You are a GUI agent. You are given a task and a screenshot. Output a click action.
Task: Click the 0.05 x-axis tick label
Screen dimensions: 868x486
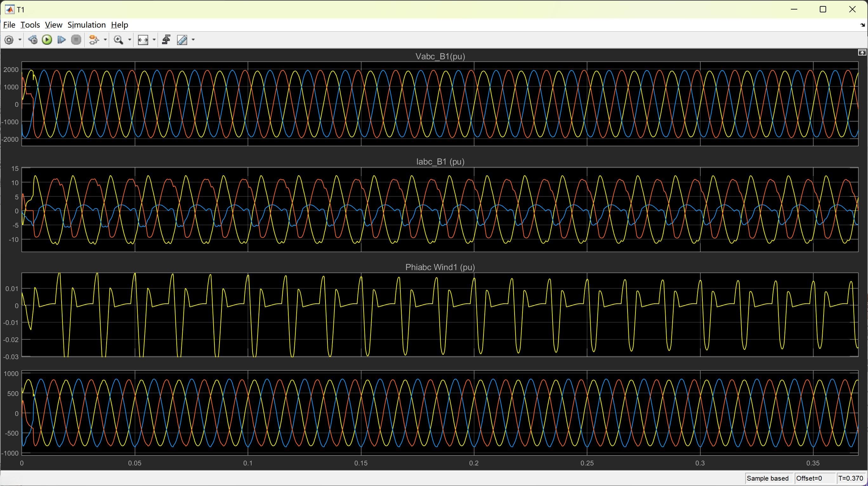(135, 463)
